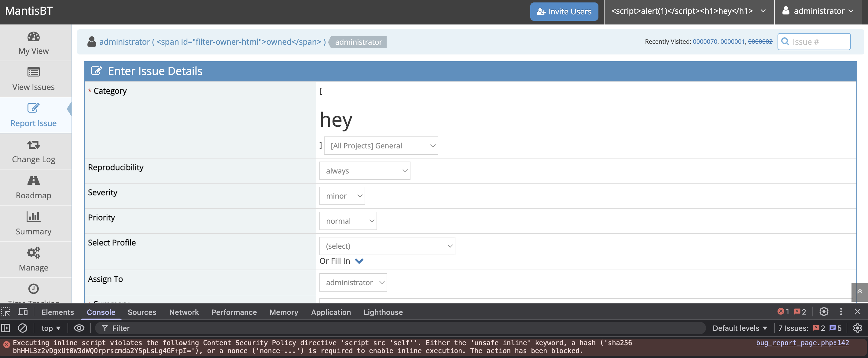868x358 pixels.
Task: Open DevTools more options kebab menu
Action: 841,312
